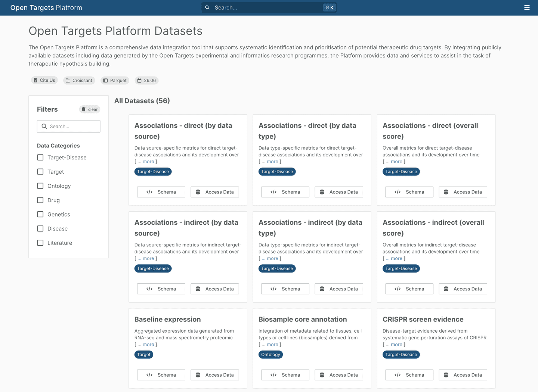
Task: Click database icon on Associations indirect overall score Access Data
Action: [446, 289]
